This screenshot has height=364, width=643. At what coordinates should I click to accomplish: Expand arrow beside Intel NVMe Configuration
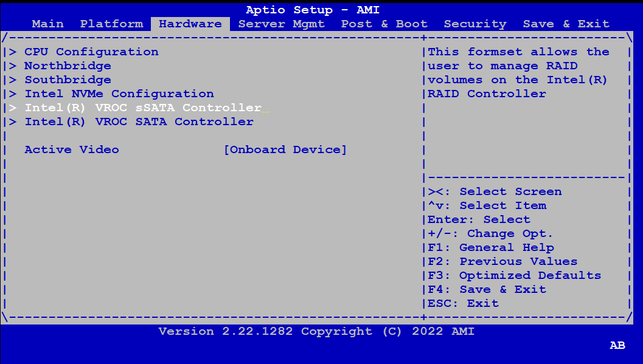[13, 94]
